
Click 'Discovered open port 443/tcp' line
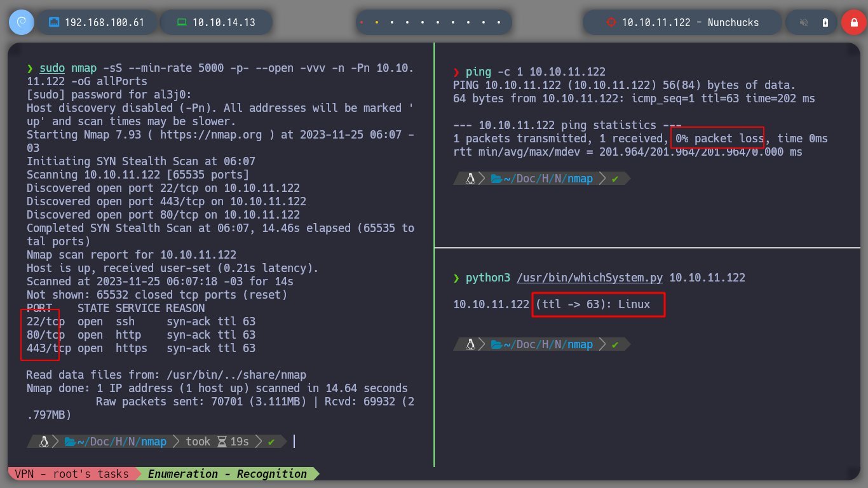click(166, 201)
